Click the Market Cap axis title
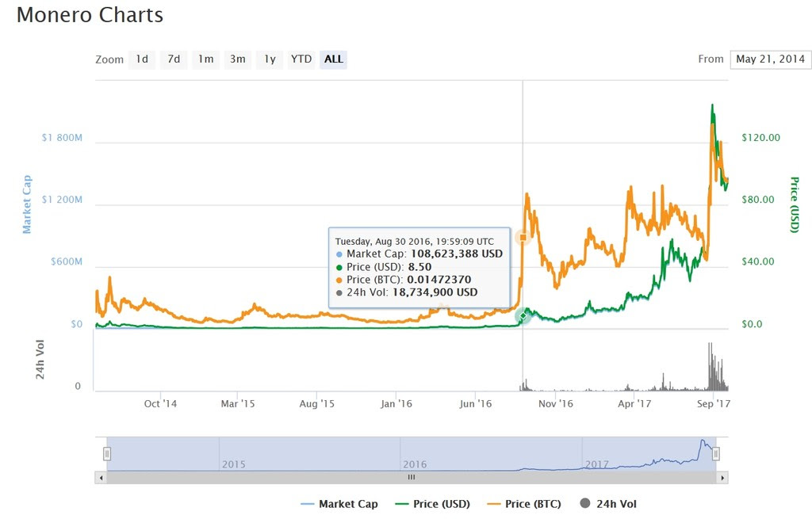The width and height of the screenshot is (812, 519). click(x=27, y=204)
